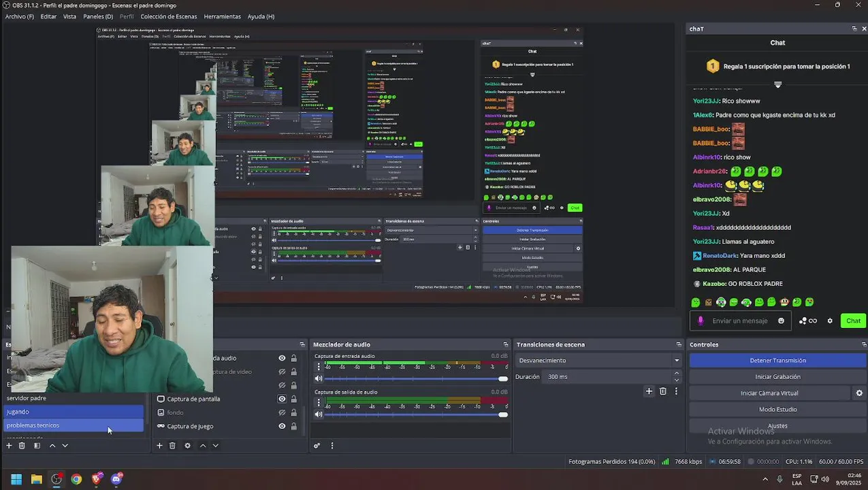Undock the chaT panel
This screenshot has width=868, height=490.
pyautogui.click(x=854, y=29)
